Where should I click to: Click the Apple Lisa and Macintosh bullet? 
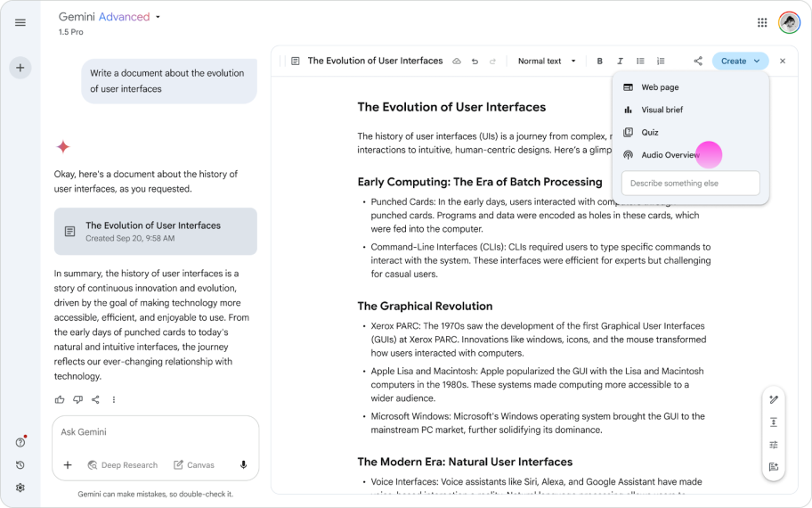coord(537,385)
